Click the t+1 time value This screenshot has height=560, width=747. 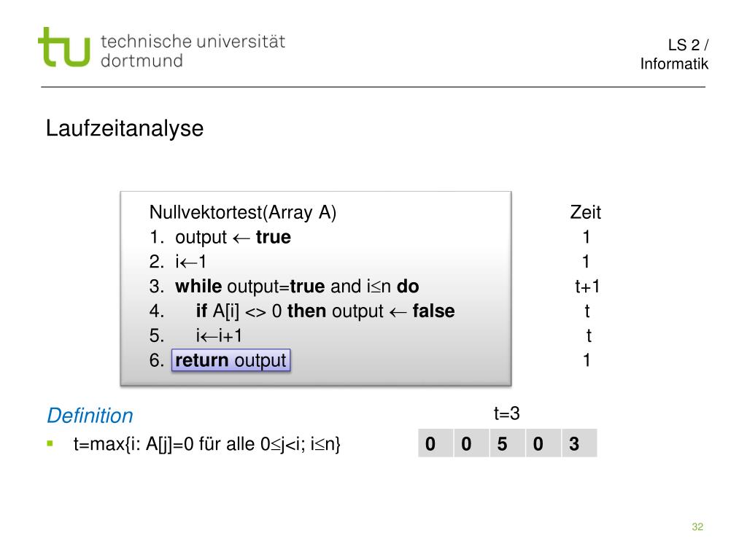(587, 287)
